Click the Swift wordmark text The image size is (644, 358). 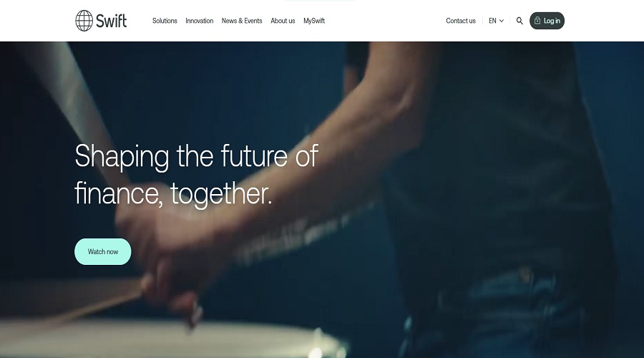(112, 21)
